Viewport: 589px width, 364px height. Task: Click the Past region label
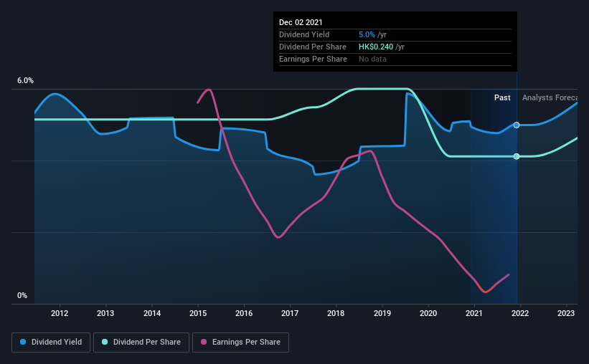pyautogui.click(x=502, y=97)
